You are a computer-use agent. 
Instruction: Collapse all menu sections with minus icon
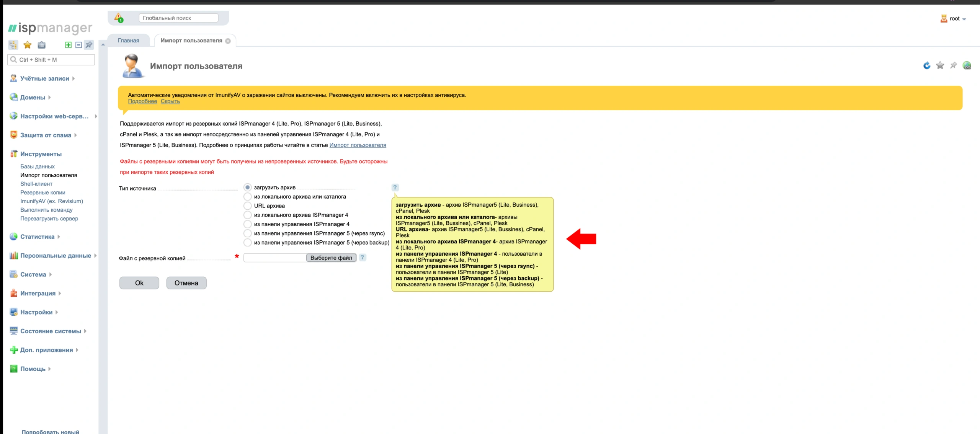pyautogui.click(x=78, y=45)
